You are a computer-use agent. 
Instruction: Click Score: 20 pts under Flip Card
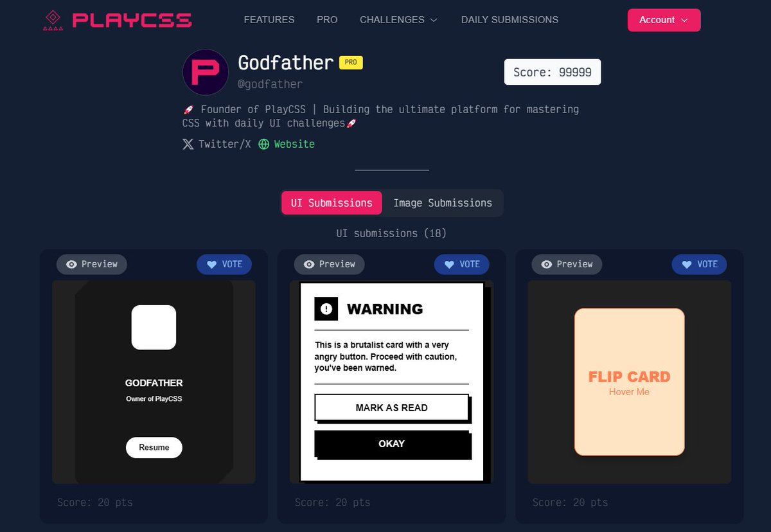pyautogui.click(x=571, y=502)
